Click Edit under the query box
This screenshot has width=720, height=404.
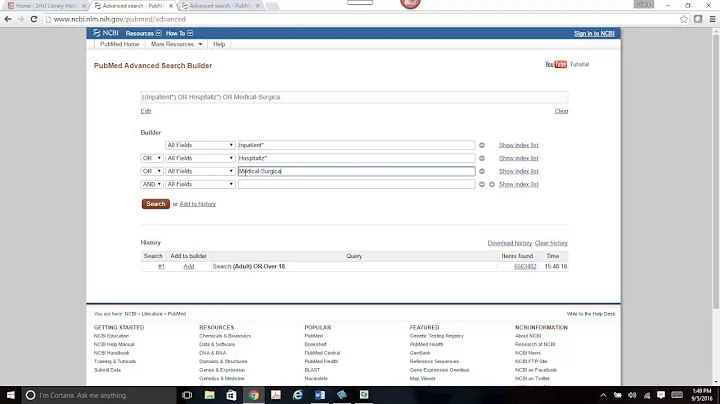pyautogui.click(x=146, y=111)
